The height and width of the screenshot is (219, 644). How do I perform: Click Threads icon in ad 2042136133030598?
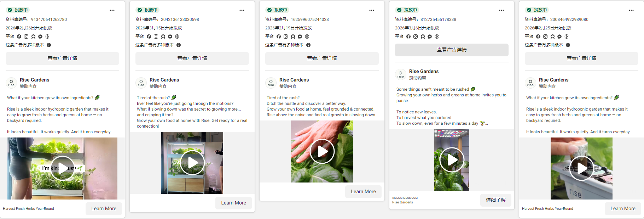coord(177,36)
